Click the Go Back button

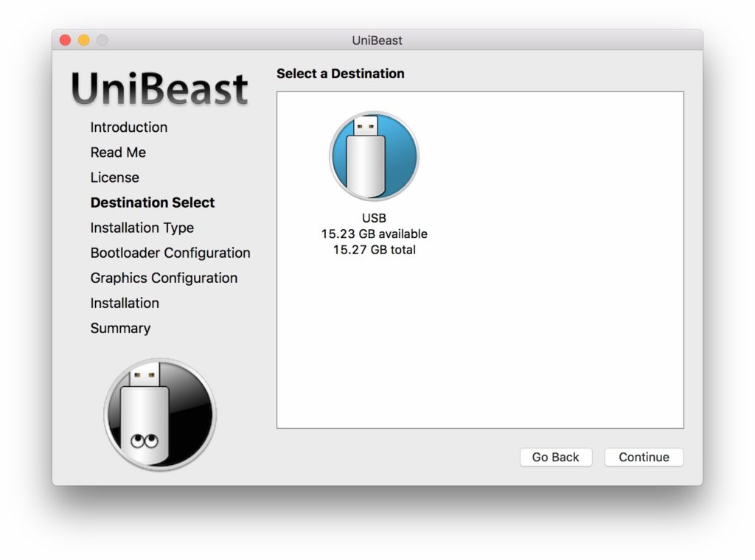click(x=556, y=457)
